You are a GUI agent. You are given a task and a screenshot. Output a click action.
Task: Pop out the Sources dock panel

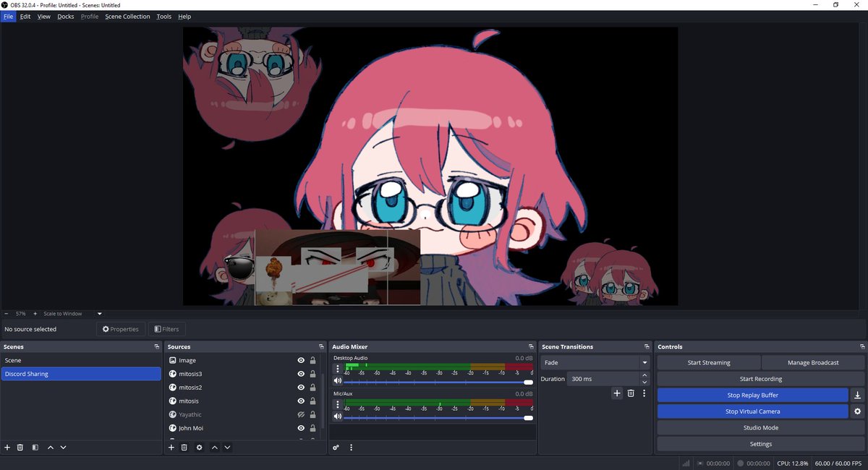(321, 347)
